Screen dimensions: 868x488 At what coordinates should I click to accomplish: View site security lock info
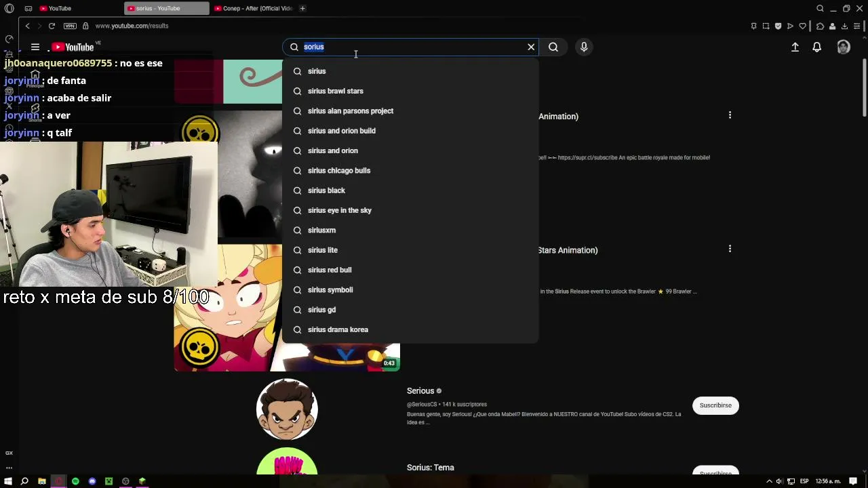pos(85,26)
